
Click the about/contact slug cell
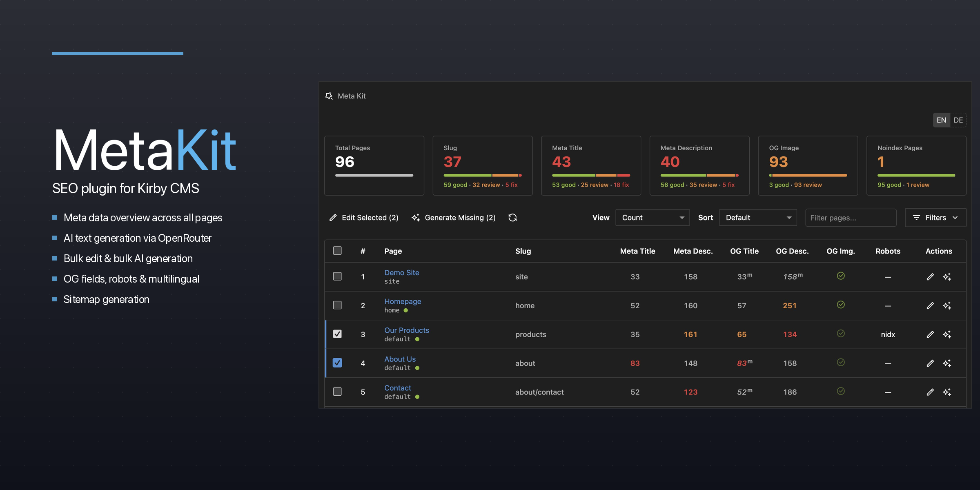click(539, 392)
